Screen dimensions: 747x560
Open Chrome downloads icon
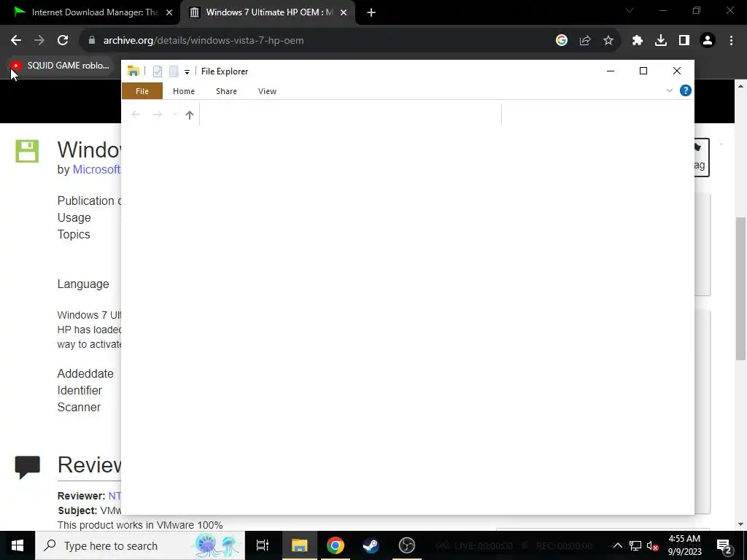pos(661,41)
